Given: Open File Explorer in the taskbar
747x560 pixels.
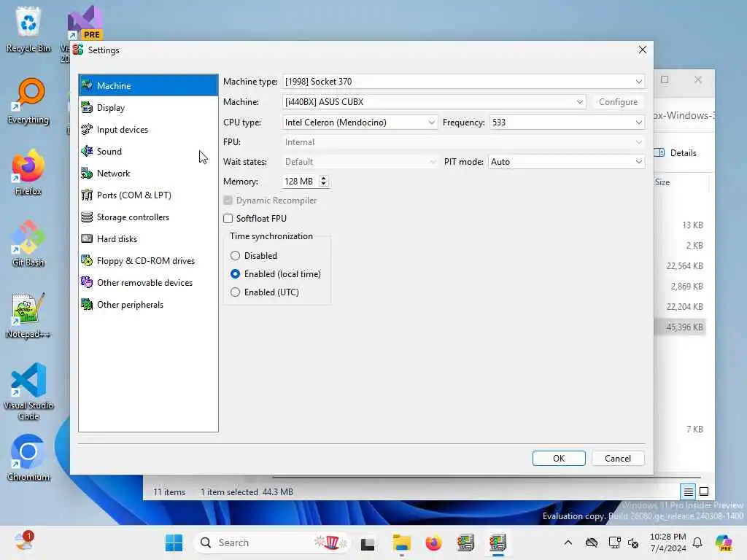Looking at the screenshot, I should tap(402, 542).
